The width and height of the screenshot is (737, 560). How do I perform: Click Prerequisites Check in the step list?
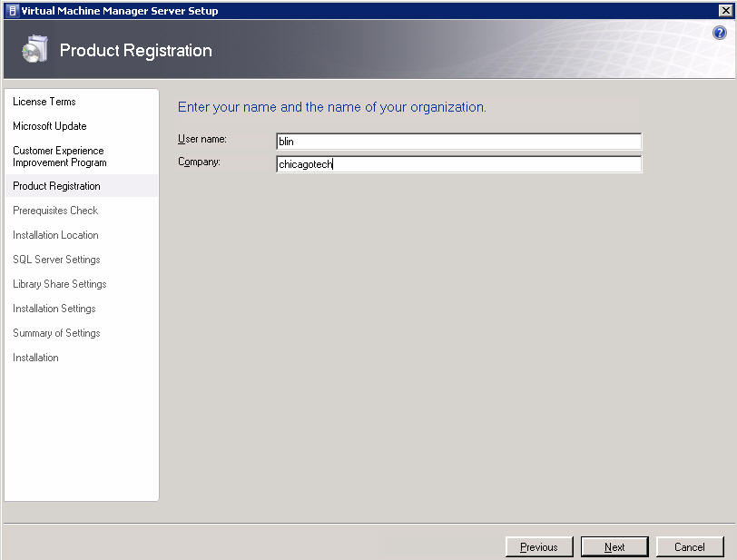click(x=55, y=211)
